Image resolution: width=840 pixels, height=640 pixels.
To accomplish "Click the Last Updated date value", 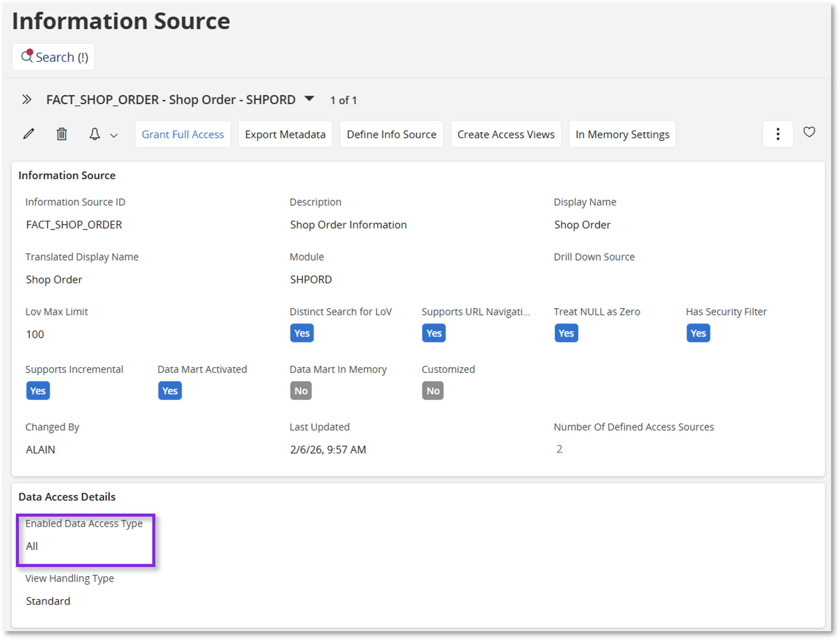I will (328, 450).
